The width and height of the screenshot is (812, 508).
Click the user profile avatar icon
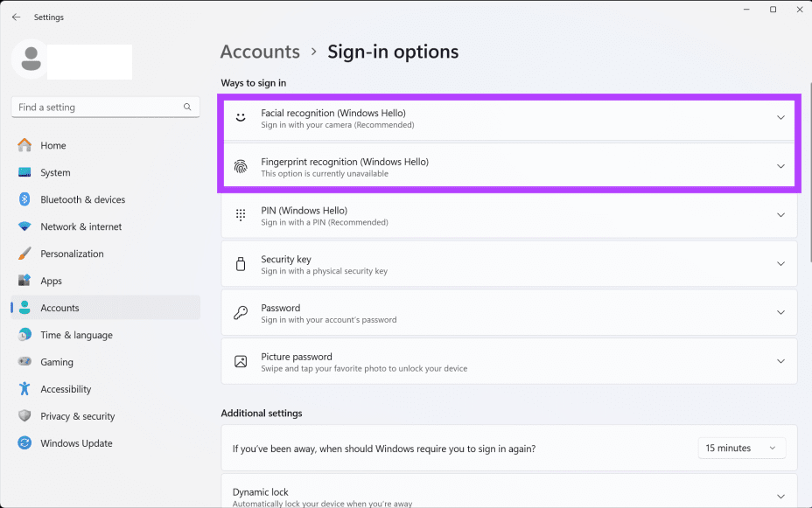coord(31,59)
